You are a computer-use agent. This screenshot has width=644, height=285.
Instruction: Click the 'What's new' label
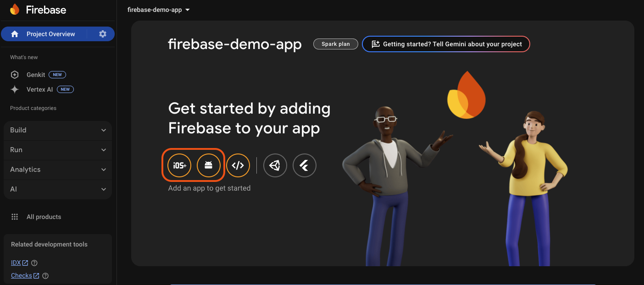[x=24, y=57]
